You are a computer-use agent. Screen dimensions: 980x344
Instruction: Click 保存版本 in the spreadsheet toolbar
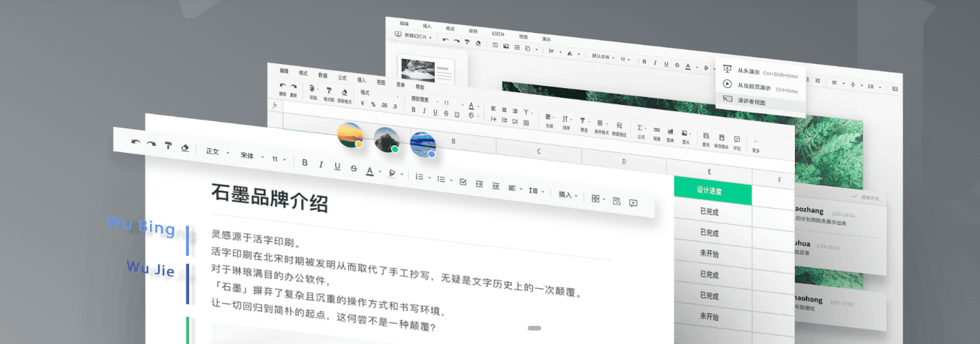(722, 142)
